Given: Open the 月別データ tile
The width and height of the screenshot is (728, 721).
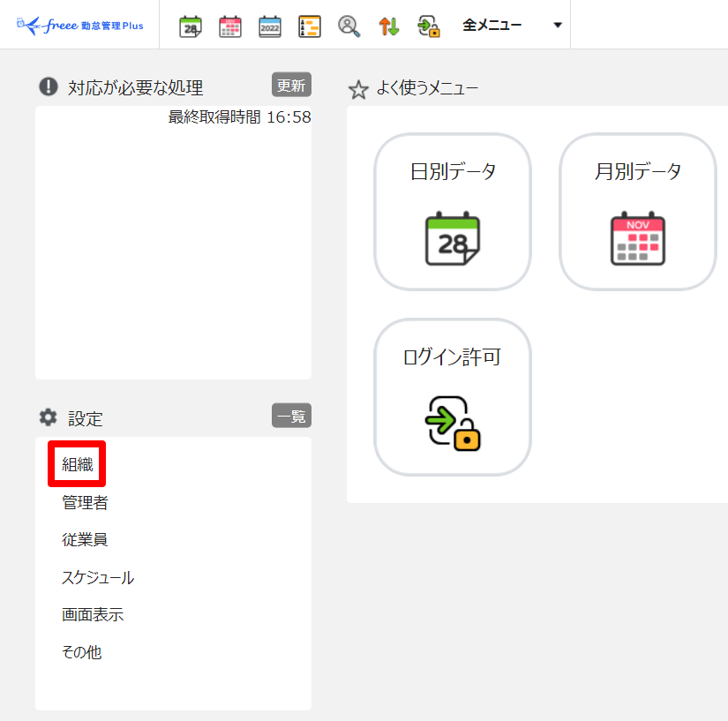Looking at the screenshot, I should tap(638, 212).
